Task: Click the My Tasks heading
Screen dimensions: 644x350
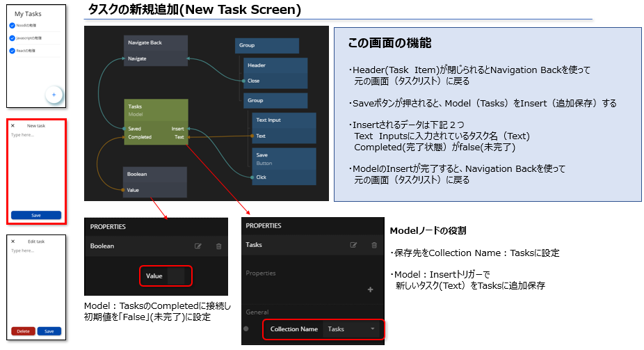Action: click(28, 13)
